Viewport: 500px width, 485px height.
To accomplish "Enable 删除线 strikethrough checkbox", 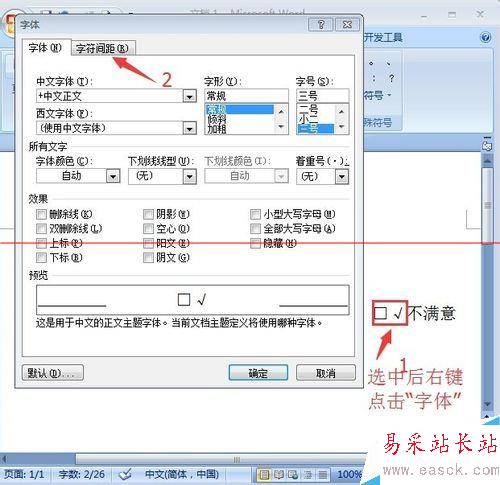I will click(x=41, y=214).
